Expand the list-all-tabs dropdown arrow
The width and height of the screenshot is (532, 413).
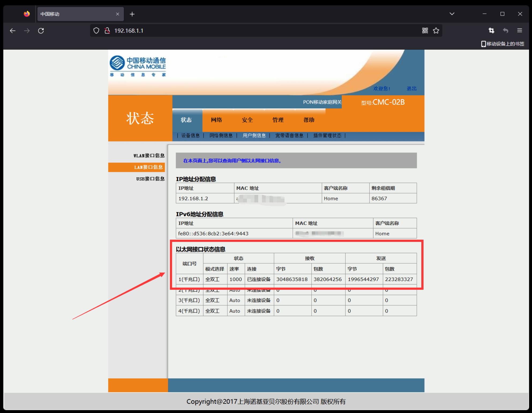click(x=452, y=14)
